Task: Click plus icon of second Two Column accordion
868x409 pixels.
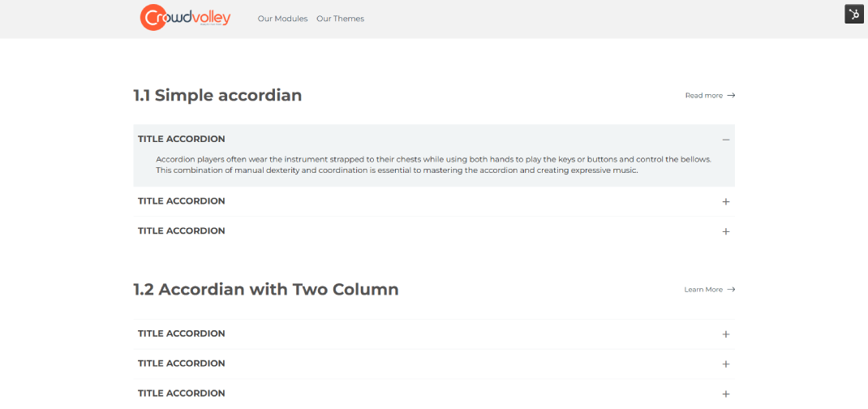Action: (726, 364)
